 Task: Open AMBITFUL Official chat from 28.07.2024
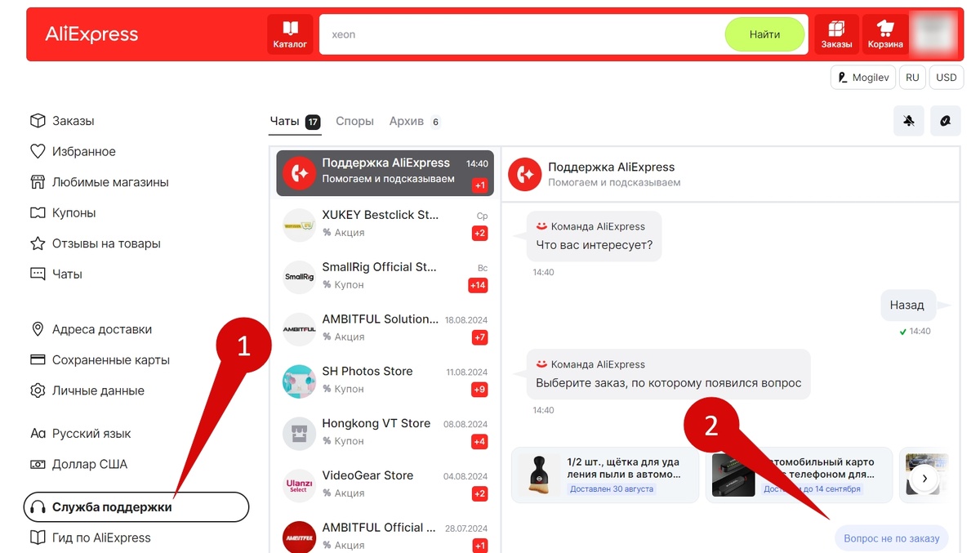click(385, 537)
